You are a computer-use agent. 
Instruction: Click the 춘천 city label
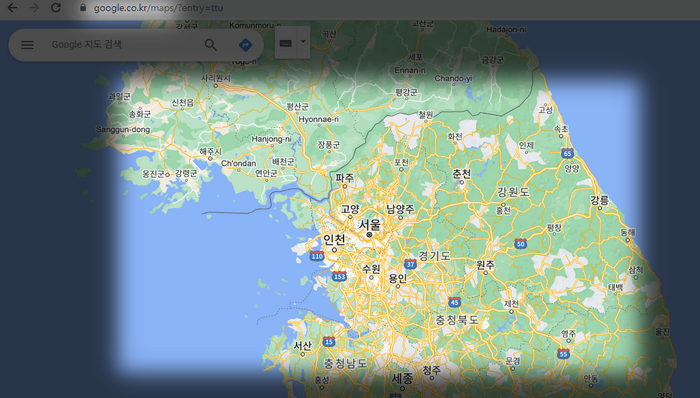[462, 174]
